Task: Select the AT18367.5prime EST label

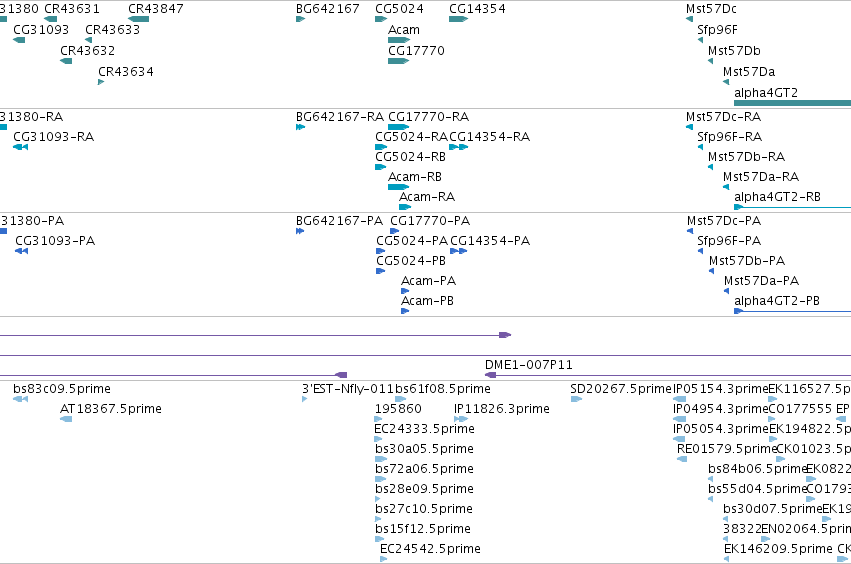Action: 111,409
